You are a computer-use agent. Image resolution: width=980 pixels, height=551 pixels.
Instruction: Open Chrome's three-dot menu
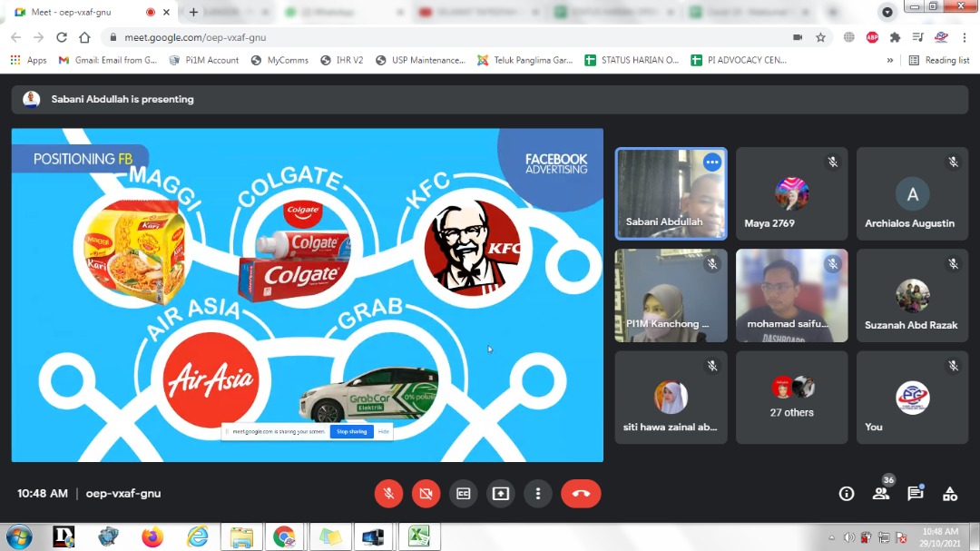965,37
